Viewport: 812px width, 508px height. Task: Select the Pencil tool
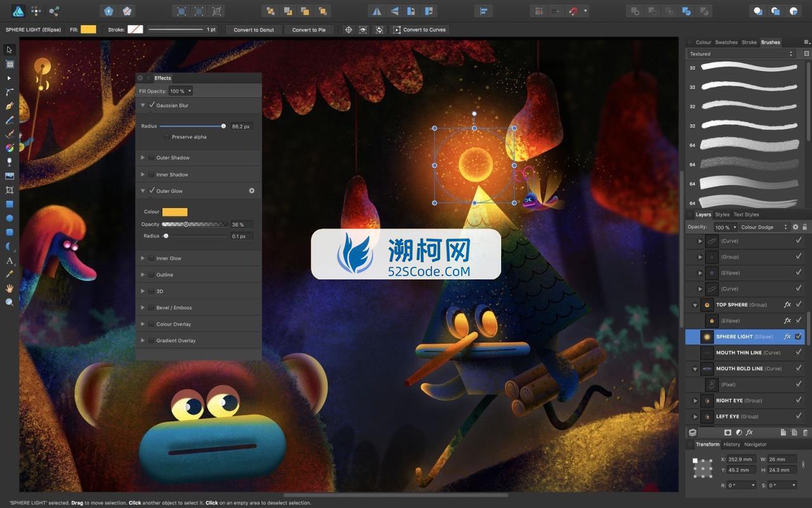pos(10,120)
